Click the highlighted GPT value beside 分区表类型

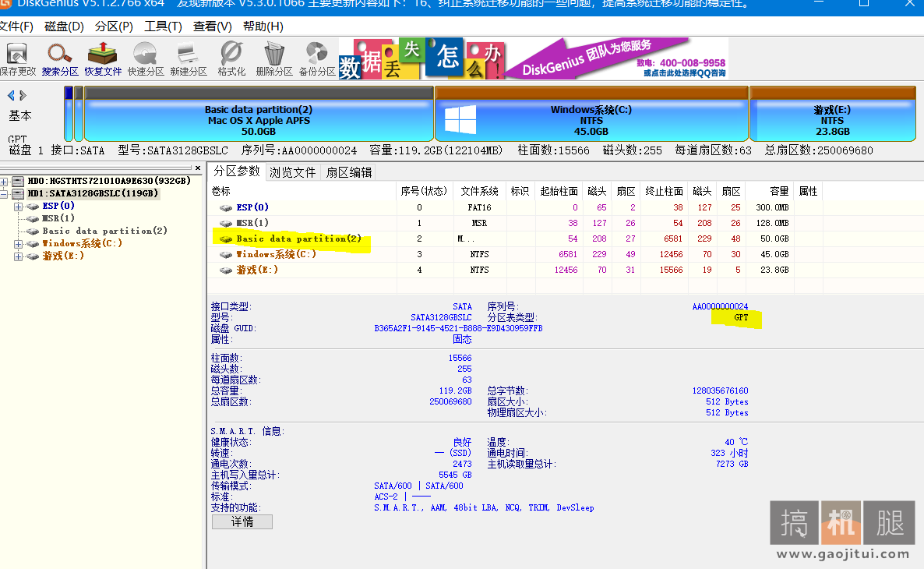(x=741, y=318)
